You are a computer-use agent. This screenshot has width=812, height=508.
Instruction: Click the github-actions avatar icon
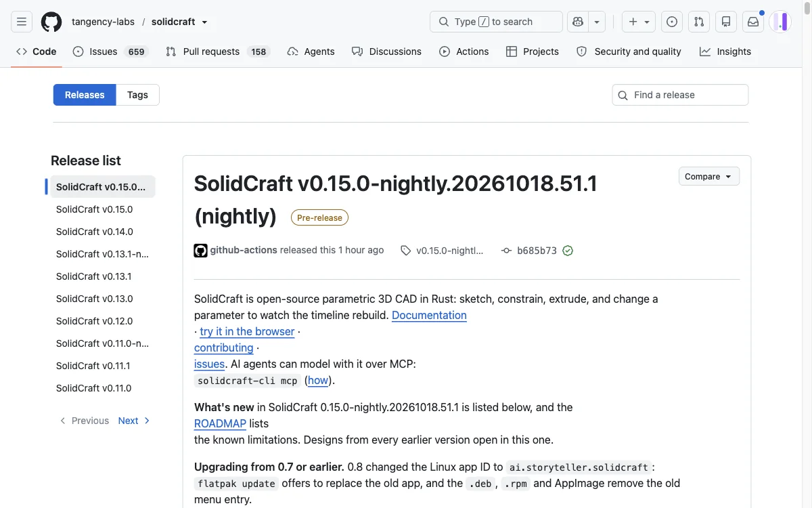click(201, 251)
